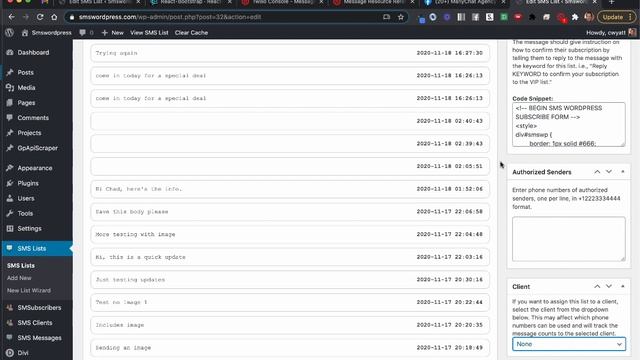Click the Code Snippet text box
Viewport: 640px width, 360px height.
[569, 124]
